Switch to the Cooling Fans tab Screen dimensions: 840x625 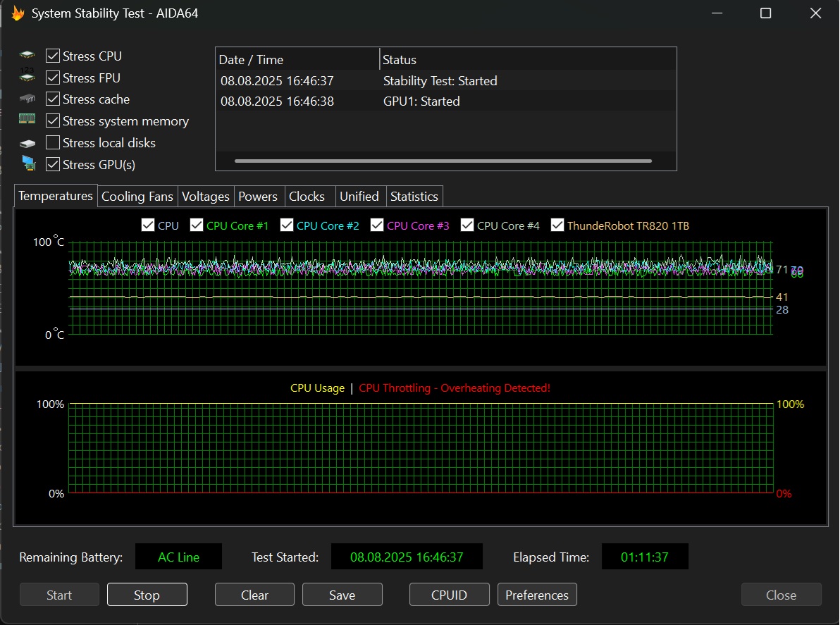[x=137, y=197]
